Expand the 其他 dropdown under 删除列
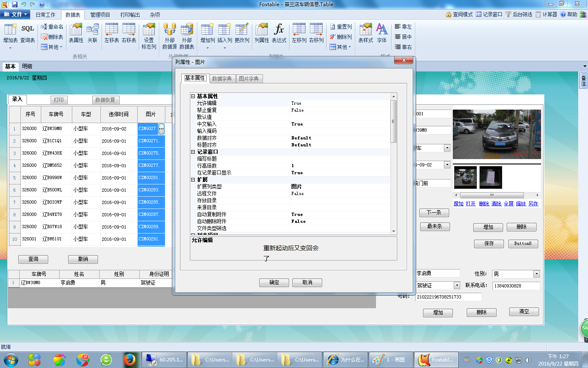 click(341, 47)
